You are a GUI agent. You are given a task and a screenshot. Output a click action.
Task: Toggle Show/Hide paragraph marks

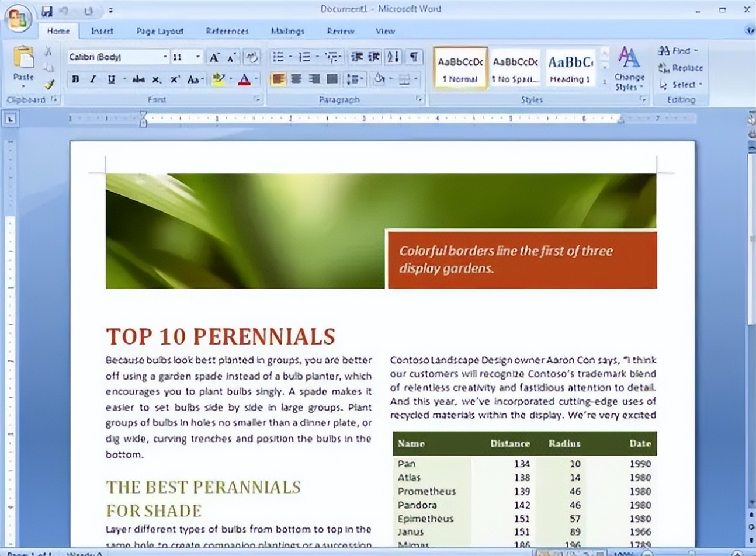413,57
